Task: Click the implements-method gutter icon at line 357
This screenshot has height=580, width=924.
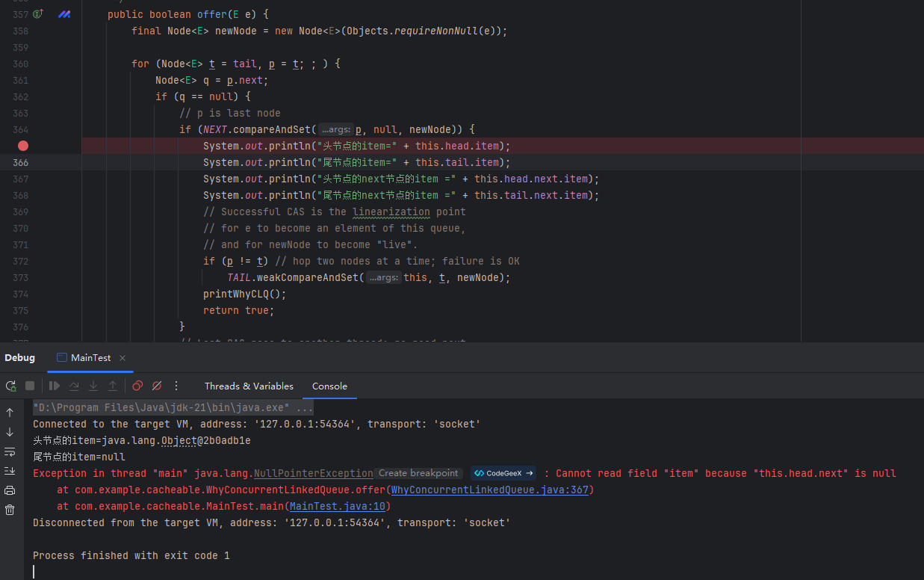Action: click(x=38, y=14)
